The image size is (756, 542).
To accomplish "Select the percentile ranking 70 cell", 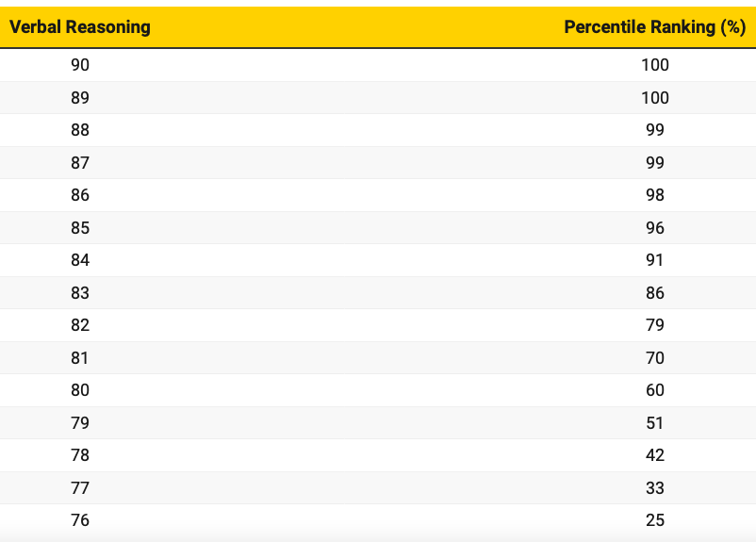I will pos(654,358).
